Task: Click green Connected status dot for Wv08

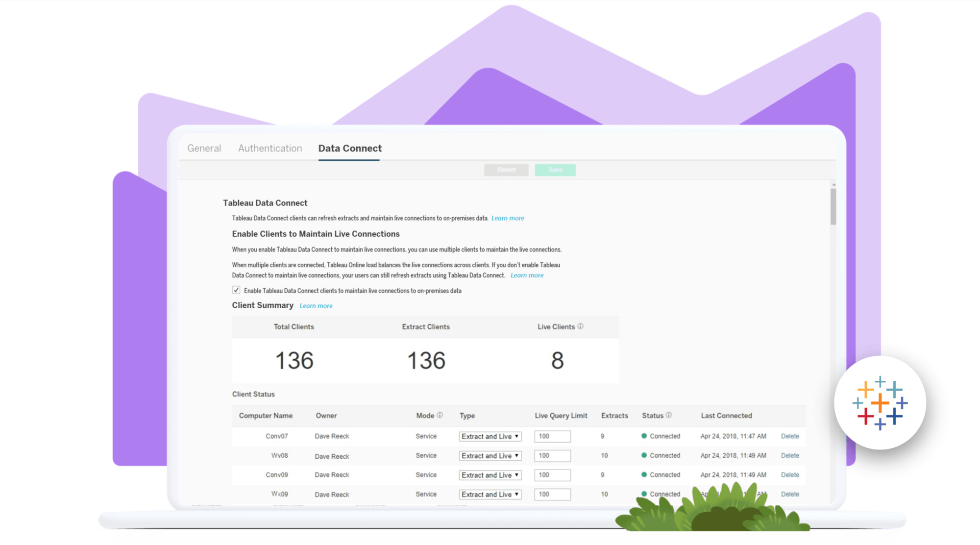Action: 644,455
